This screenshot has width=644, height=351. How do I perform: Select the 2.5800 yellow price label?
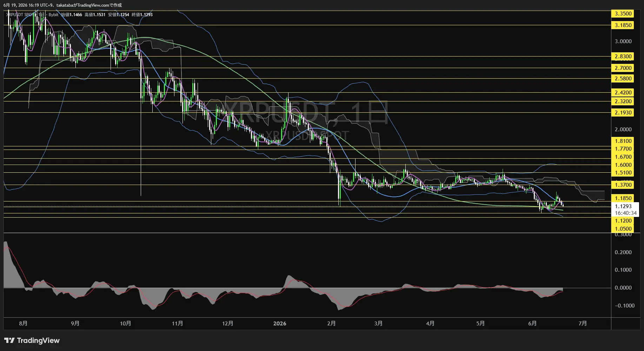pos(623,79)
